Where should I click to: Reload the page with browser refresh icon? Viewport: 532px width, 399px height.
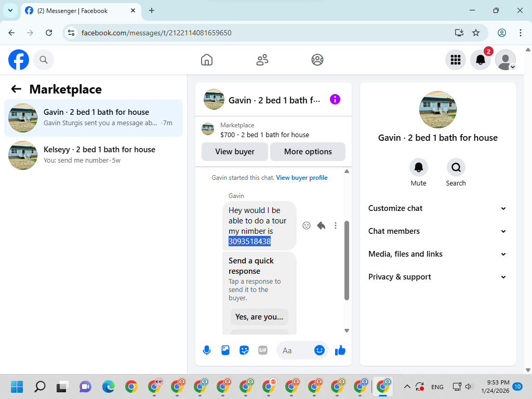point(49,33)
